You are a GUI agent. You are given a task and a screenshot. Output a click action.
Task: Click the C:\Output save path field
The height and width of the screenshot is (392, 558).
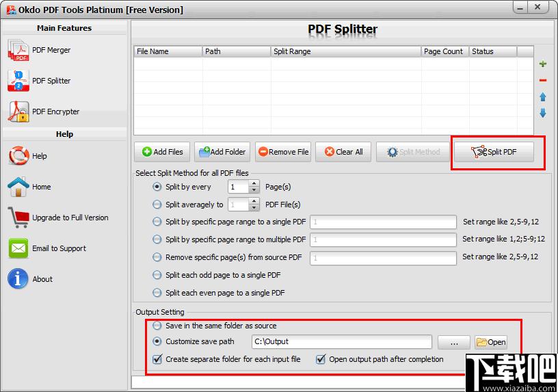point(342,342)
